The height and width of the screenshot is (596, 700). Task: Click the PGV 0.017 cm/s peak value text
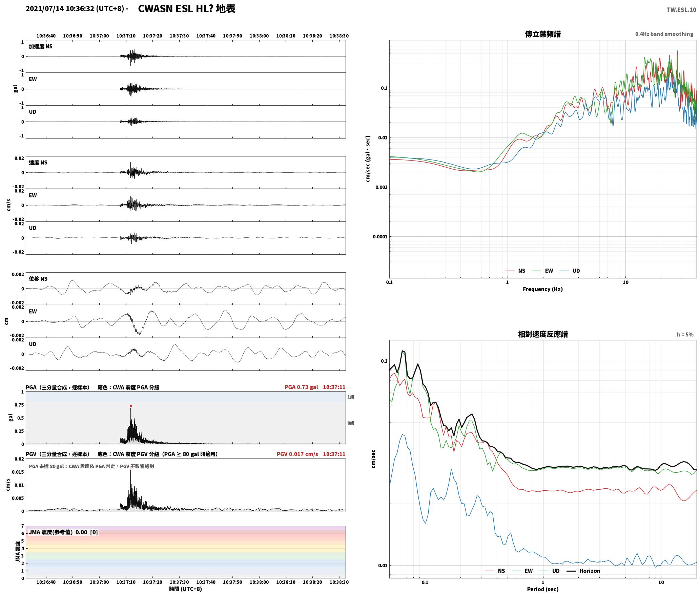pos(297,454)
